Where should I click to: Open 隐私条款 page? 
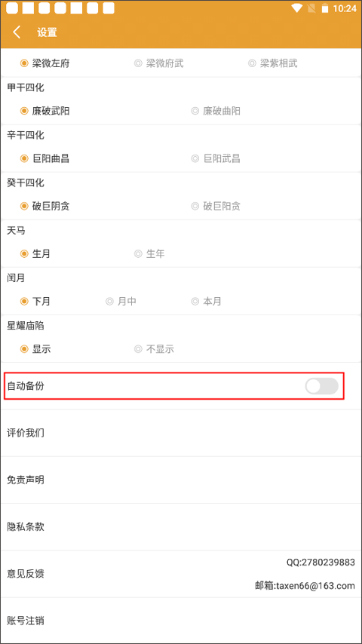(x=181, y=527)
